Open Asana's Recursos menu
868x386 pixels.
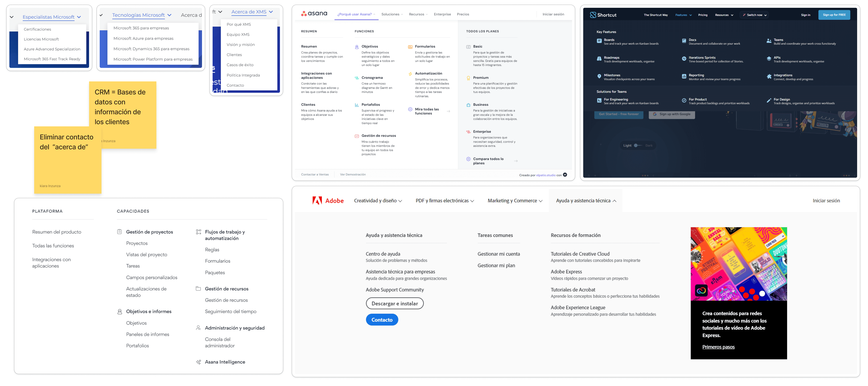[418, 14]
